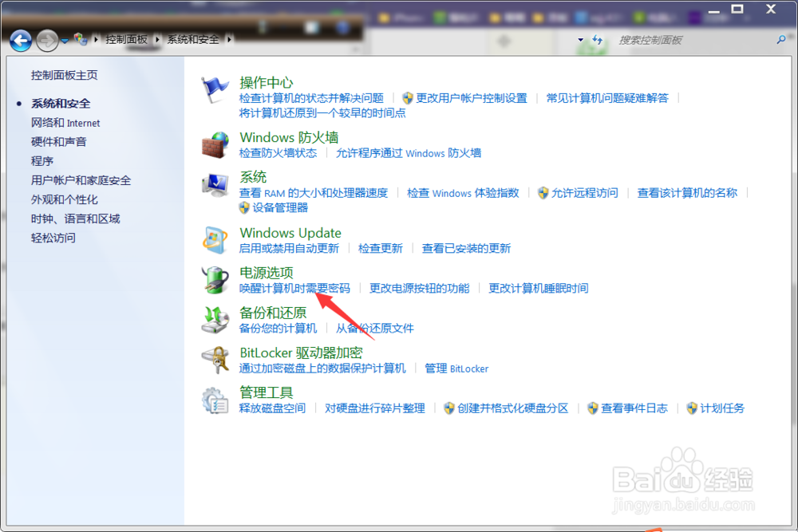Click the Power Options battery icon
The width and height of the screenshot is (798, 532).
click(215, 280)
